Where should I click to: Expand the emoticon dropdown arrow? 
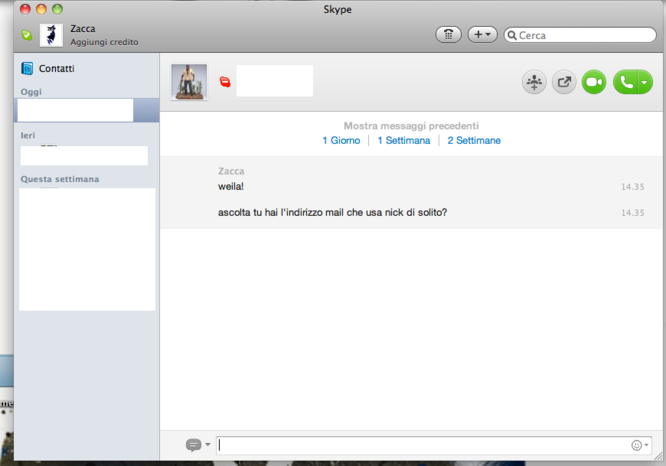point(646,445)
